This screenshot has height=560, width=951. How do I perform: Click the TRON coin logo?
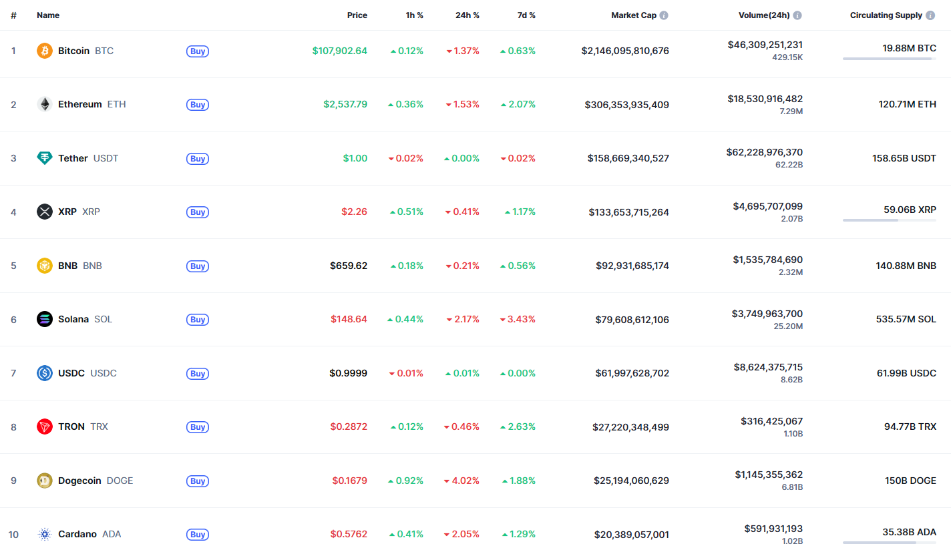coord(45,427)
